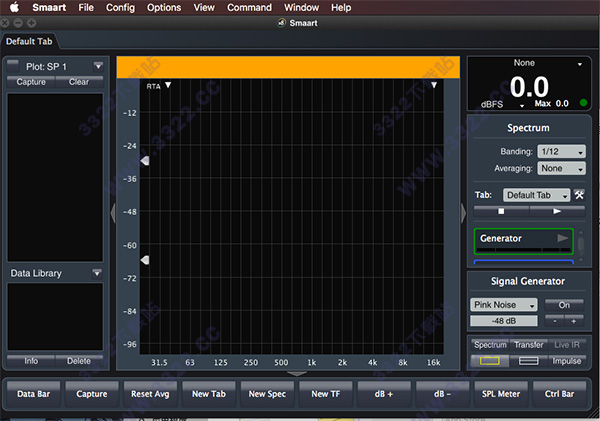Toggle the small box beside Plot: SP 1
The image size is (600, 421).
pyautogui.click(x=13, y=65)
